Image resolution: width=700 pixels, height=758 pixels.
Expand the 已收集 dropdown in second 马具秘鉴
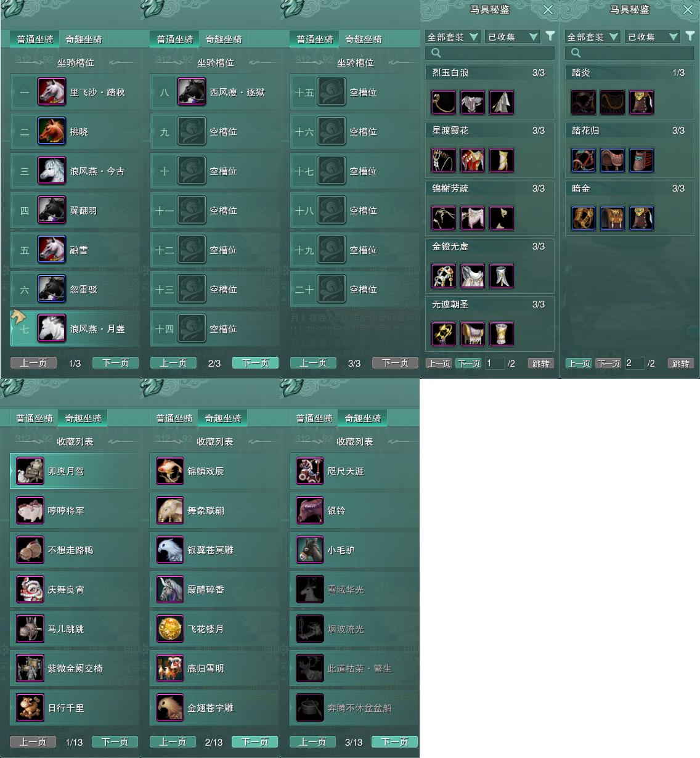[x=653, y=37]
